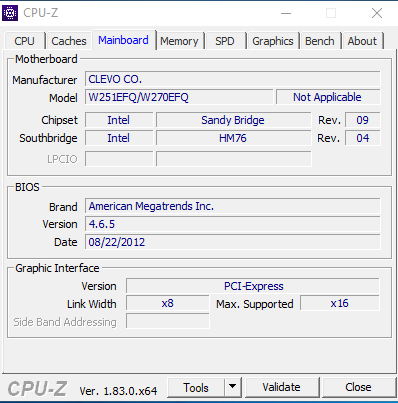Close the window with the X icon

377,13
